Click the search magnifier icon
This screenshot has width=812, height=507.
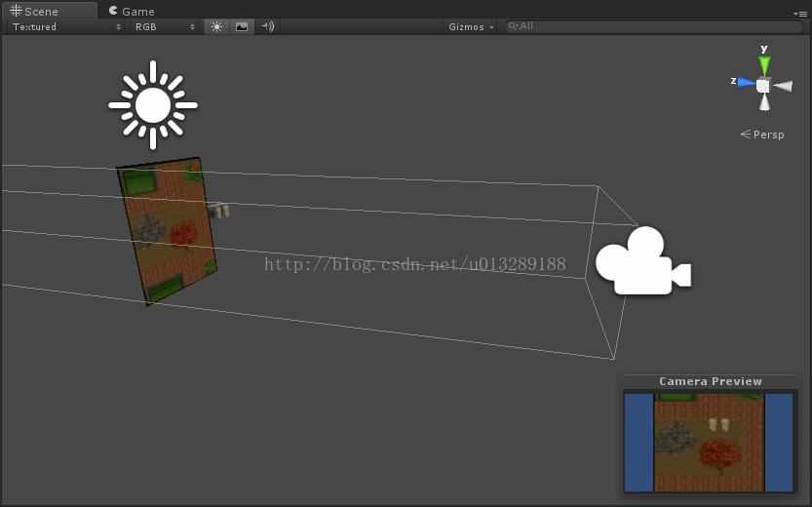tap(513, 26)
